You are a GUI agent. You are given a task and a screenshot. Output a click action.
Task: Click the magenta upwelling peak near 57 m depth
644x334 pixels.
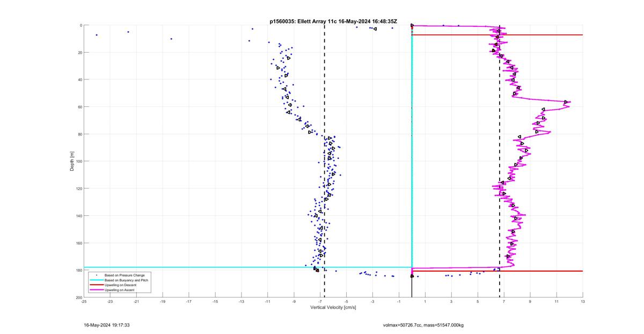click(x=567, y=102)
